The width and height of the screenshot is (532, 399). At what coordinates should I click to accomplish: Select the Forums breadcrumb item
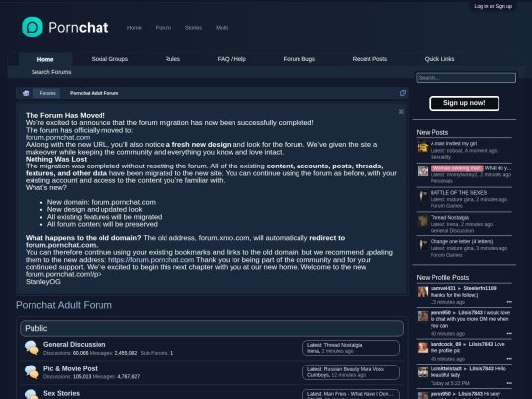[x=47, y=93]
